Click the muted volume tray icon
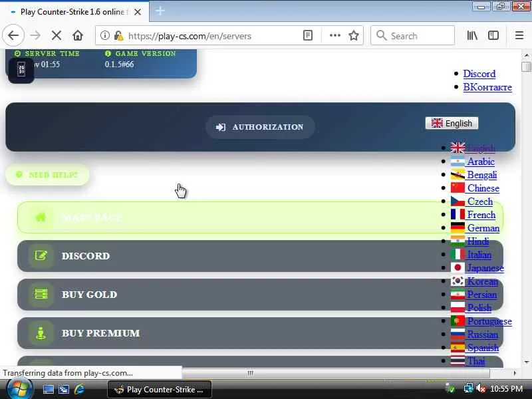This screenshot has height=399, width=532. click(x=481, y=389)
